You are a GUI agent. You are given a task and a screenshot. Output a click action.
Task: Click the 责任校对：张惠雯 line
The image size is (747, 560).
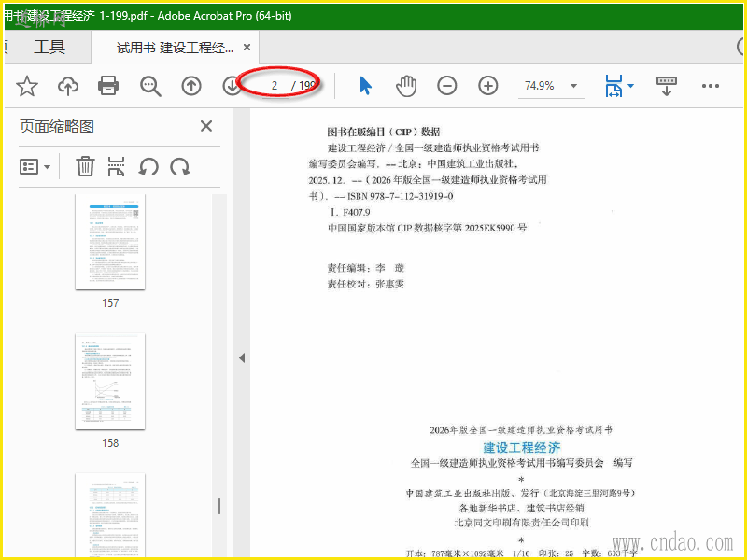click(x=366, y=285)
